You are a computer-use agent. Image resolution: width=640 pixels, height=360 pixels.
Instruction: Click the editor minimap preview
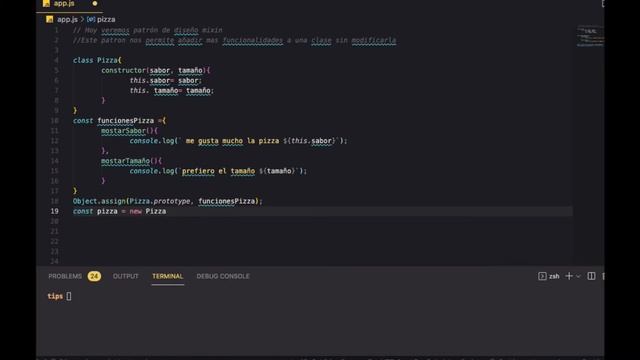tap(590, 36)
